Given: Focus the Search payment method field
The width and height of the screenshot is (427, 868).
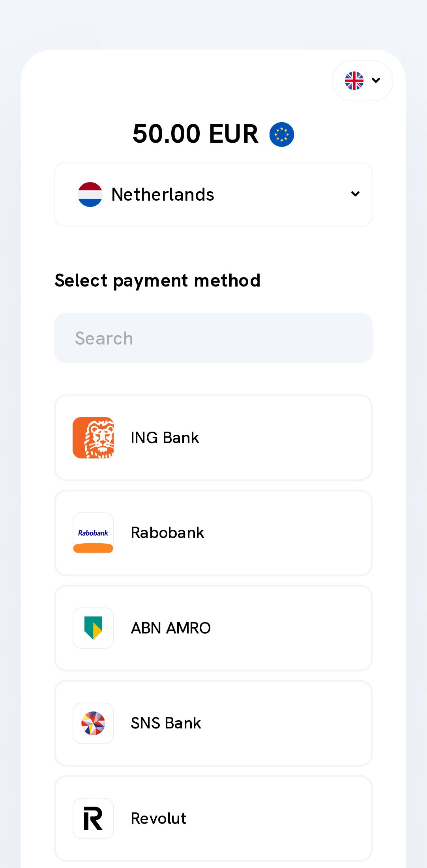Looking at the screenshot, I should (x=213, y=338).
